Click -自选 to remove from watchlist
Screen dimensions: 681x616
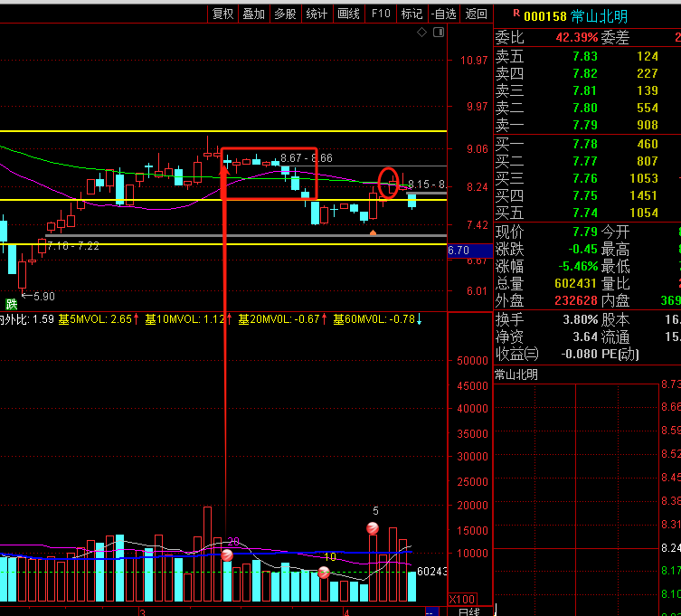tap(443, 14)
